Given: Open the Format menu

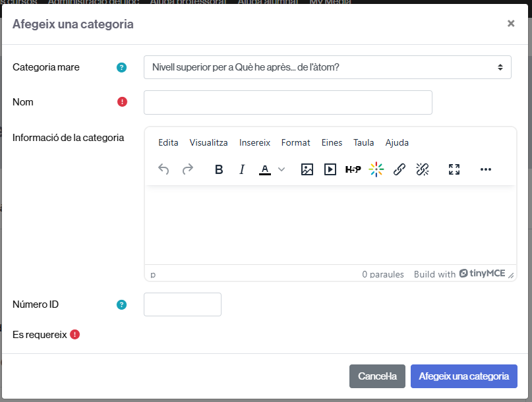Looking at the screenshot, I should [x=295, y=142].
